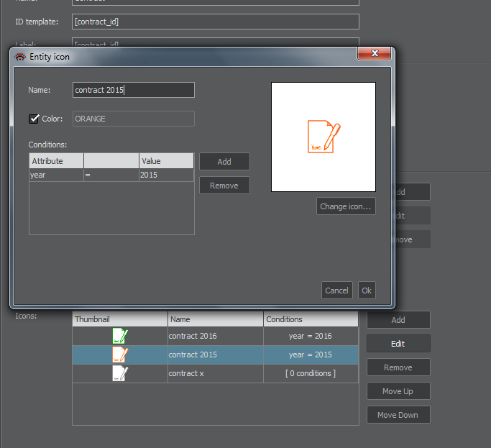Image resolution: width=491 pixels, height=448 pixels.
Task: Click the Name field with contract 2015
Action: click(x=133, y=90)
